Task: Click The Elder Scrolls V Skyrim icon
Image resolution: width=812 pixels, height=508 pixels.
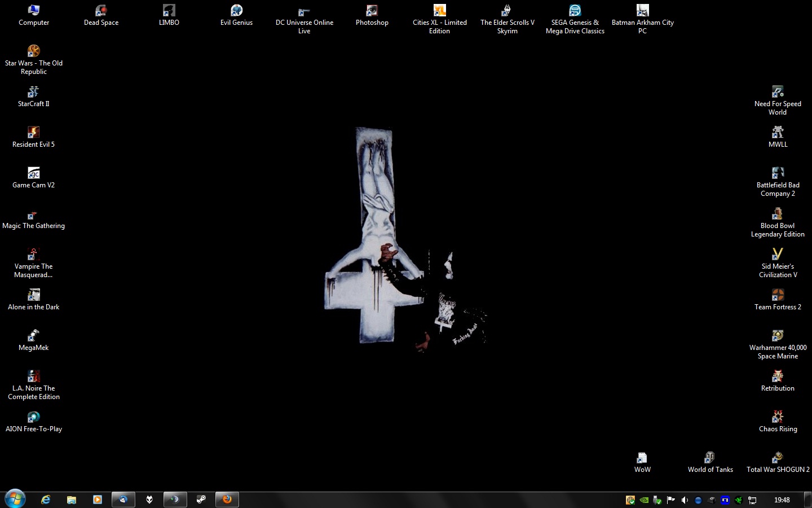Action: (507, 19)
